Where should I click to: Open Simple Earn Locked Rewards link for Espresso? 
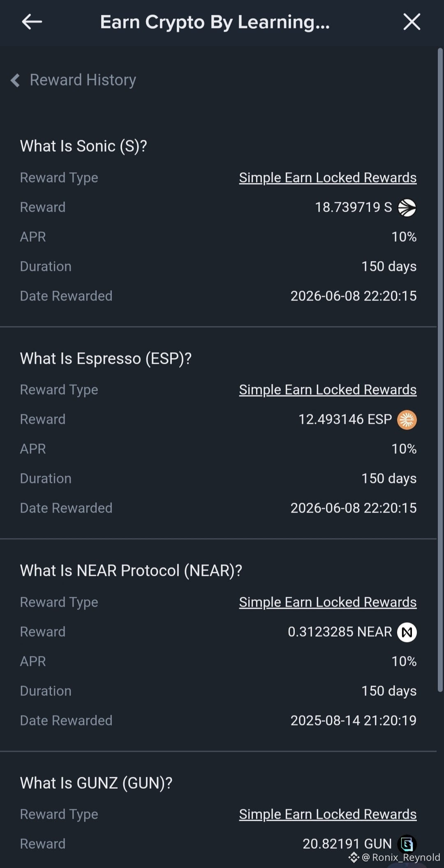pyautogui.click(x=328, y=390)
